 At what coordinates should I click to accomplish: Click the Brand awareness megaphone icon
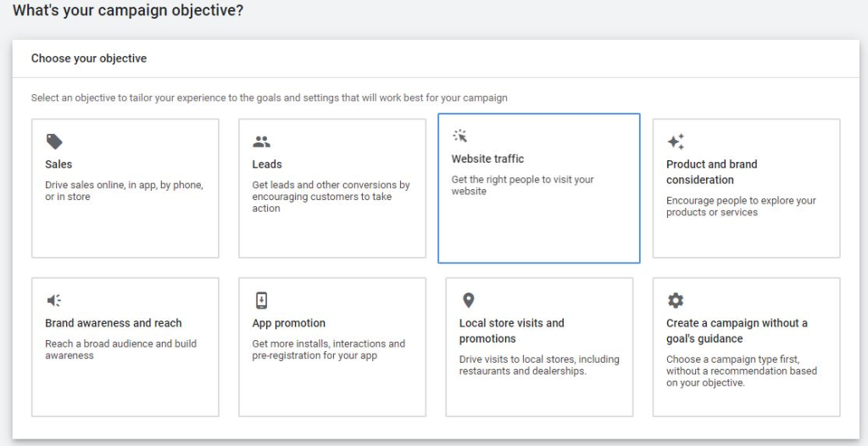(x=53, y=301)
